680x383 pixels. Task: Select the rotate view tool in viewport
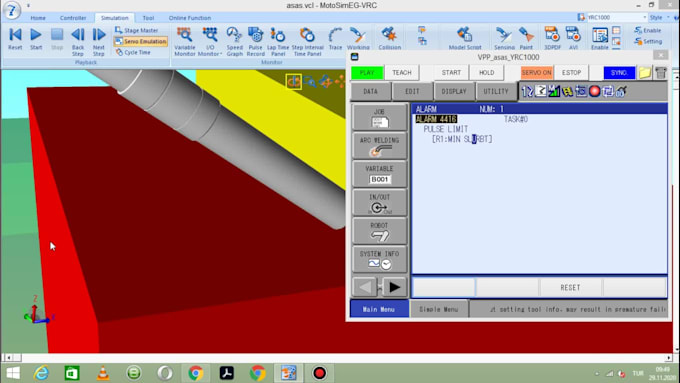click(294, 81)
